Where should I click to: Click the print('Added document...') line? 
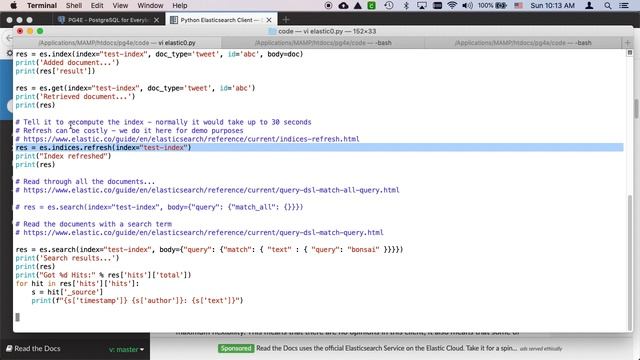[67, 63]
